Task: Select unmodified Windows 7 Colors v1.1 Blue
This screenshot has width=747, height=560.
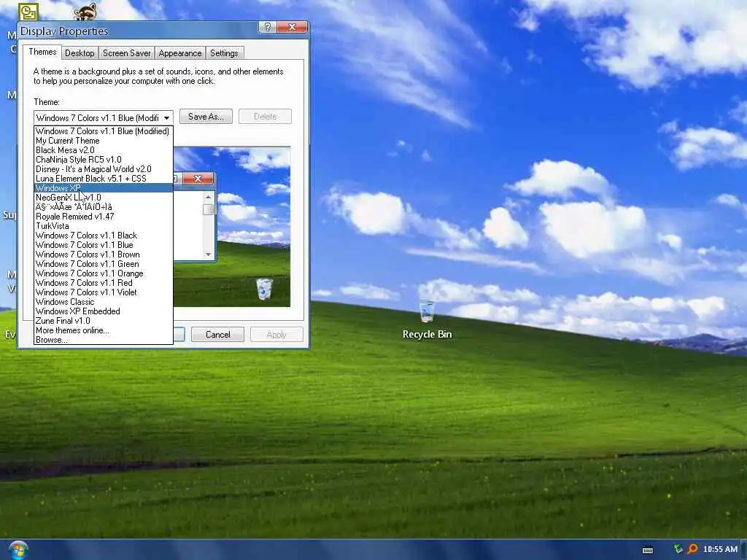Action: (104, 245)
